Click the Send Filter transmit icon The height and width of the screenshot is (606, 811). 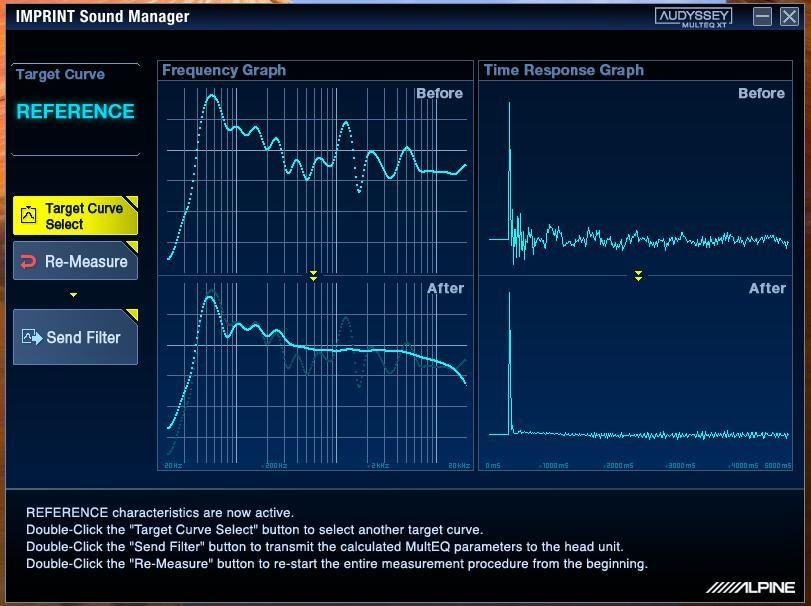tap(32, 338)
